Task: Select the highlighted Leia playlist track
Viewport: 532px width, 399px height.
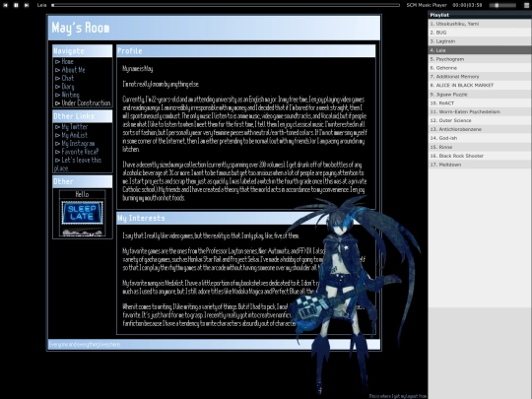Action: tap(480, 50)
